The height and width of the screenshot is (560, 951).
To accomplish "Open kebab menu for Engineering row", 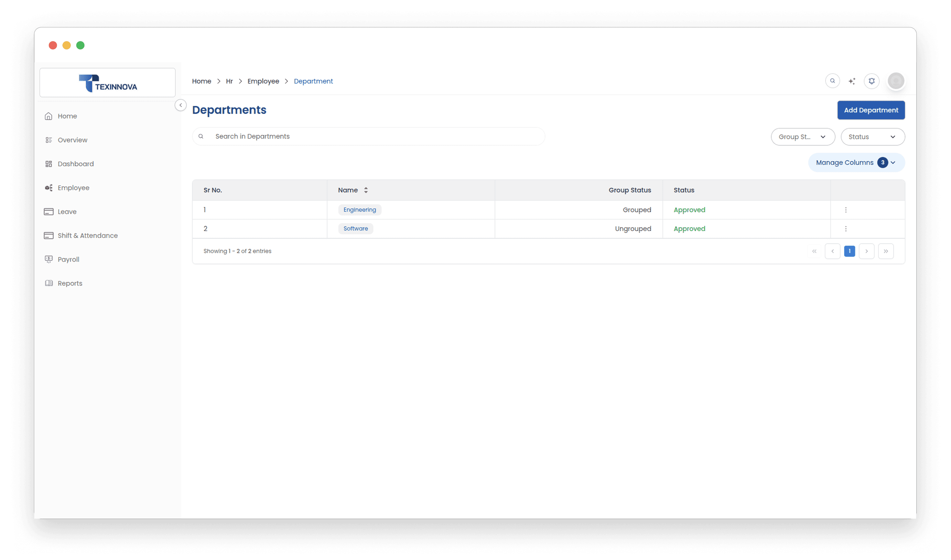I will tap(845, 210).
